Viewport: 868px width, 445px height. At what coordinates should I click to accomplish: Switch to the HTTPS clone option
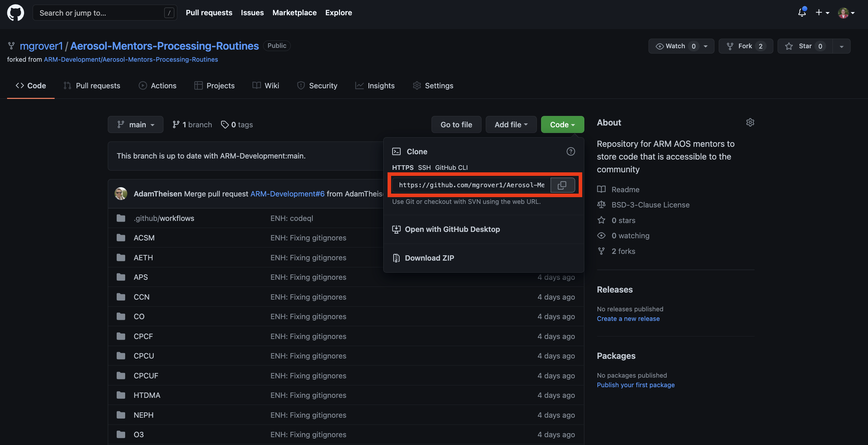[x=403, y=167]
